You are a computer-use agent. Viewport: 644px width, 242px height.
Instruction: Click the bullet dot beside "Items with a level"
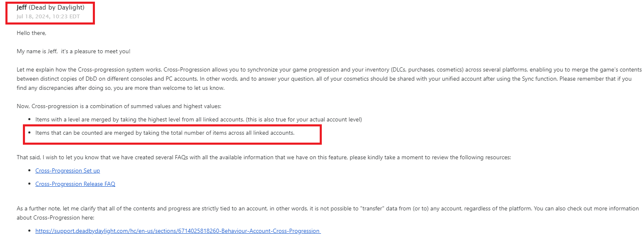pyautogui.click(x=29, y=120)
